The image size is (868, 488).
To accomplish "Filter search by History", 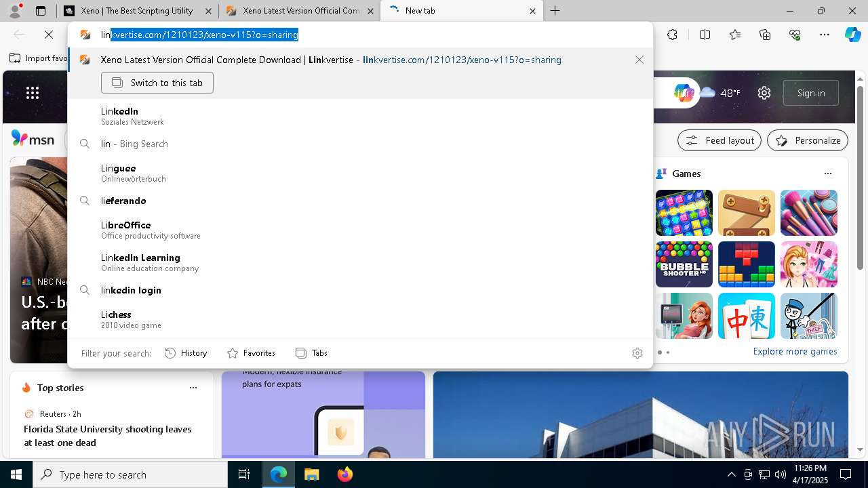I will (186, 353).
